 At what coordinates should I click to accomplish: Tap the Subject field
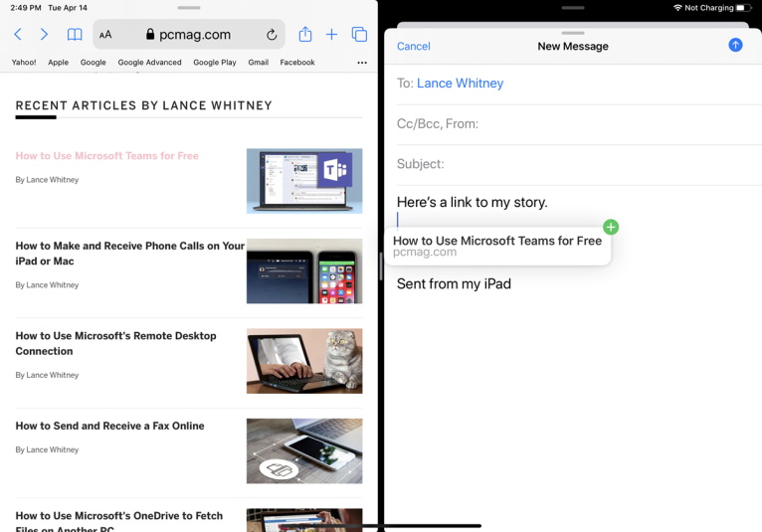[x=579, y=164]
